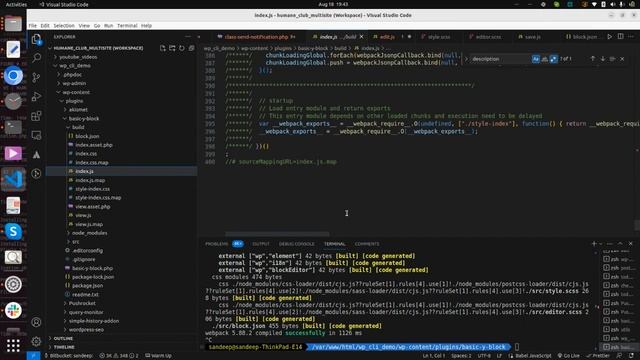Image resolution: width=640 pixels, height=360 pixels.
Task: Open the Terminal menu
Action: (127, 26)
